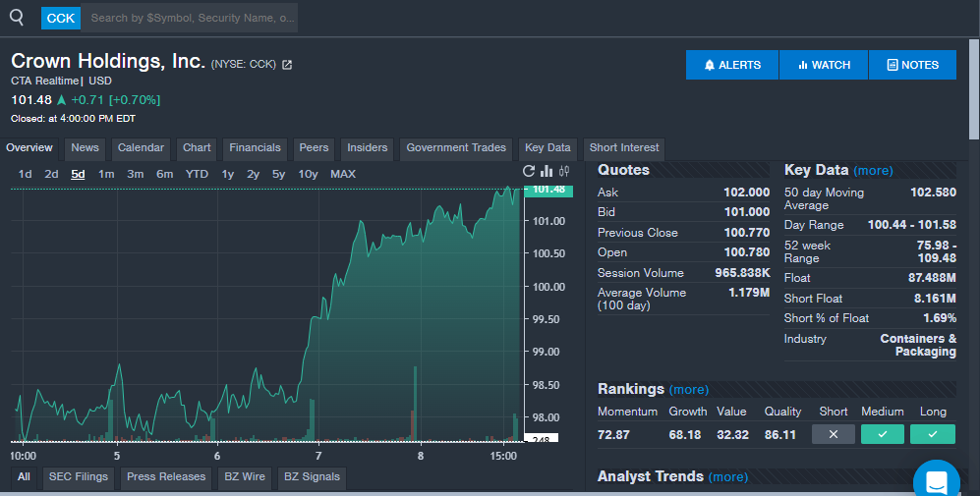
Task: Filter by SEC Filings tab
Action: tap(79, 477)
